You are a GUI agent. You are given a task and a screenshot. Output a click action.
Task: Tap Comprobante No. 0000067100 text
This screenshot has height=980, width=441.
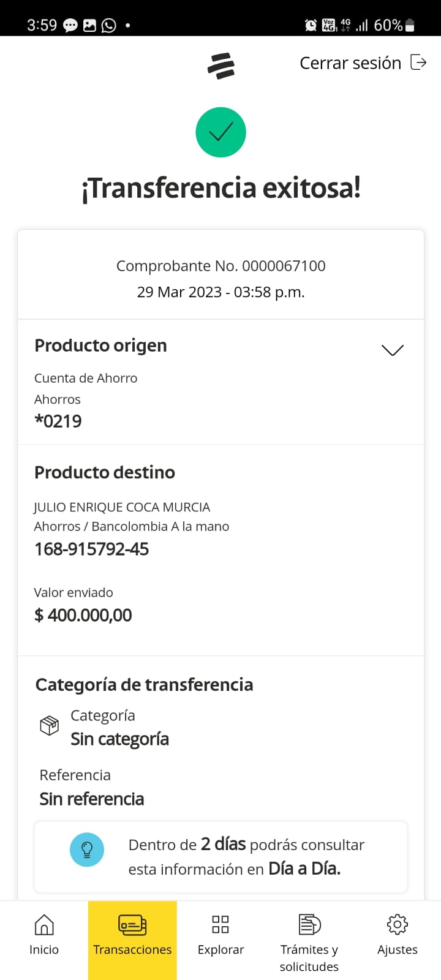221,266
